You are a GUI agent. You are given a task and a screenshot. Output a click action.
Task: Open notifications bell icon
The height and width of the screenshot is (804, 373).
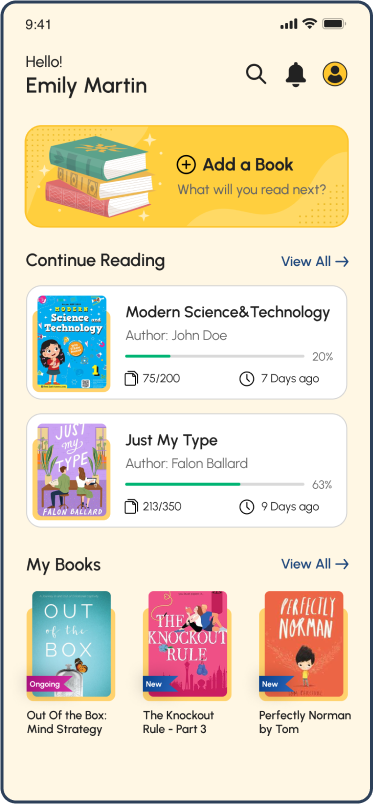coord(296,74)
